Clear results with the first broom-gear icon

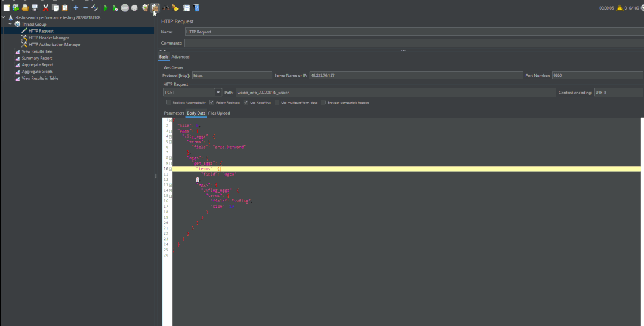click(x=145, y=8)
